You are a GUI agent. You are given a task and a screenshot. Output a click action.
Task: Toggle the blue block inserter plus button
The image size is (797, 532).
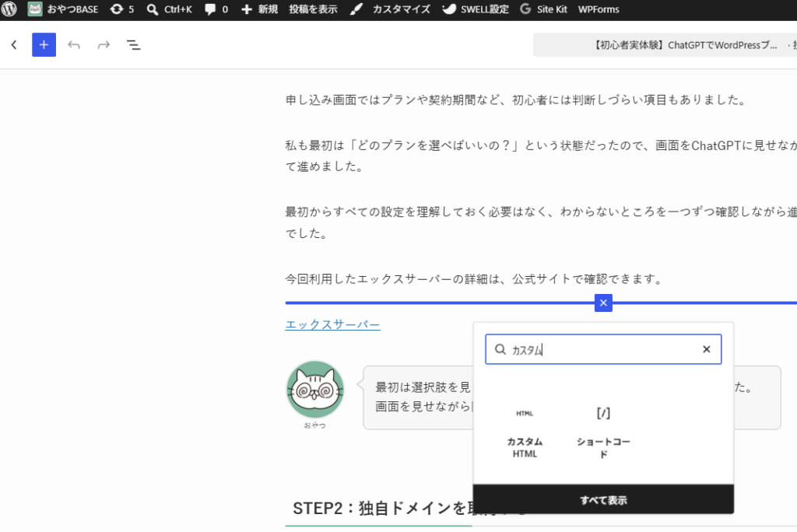tap(44, 44)
